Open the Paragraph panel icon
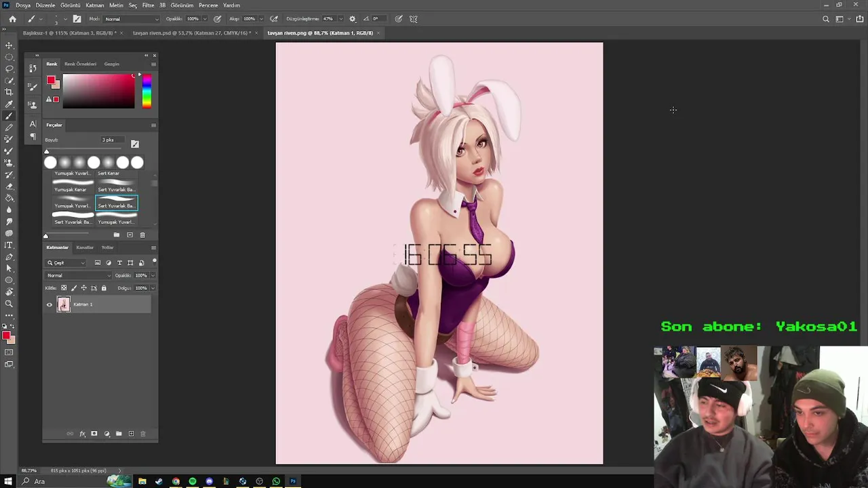The image size is (868, 488). (33, 137)
